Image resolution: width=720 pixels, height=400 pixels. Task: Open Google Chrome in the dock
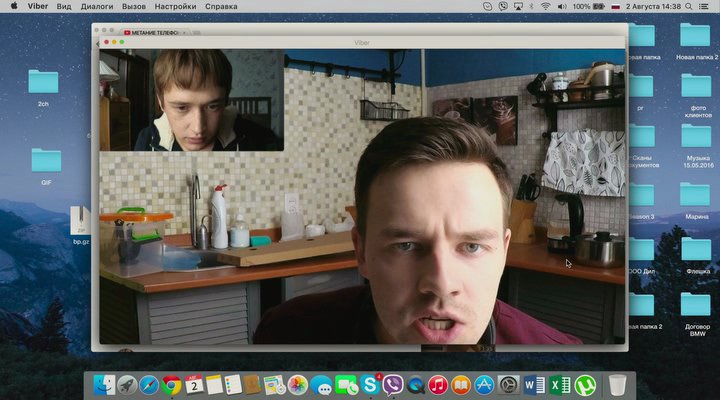[172, 384]
